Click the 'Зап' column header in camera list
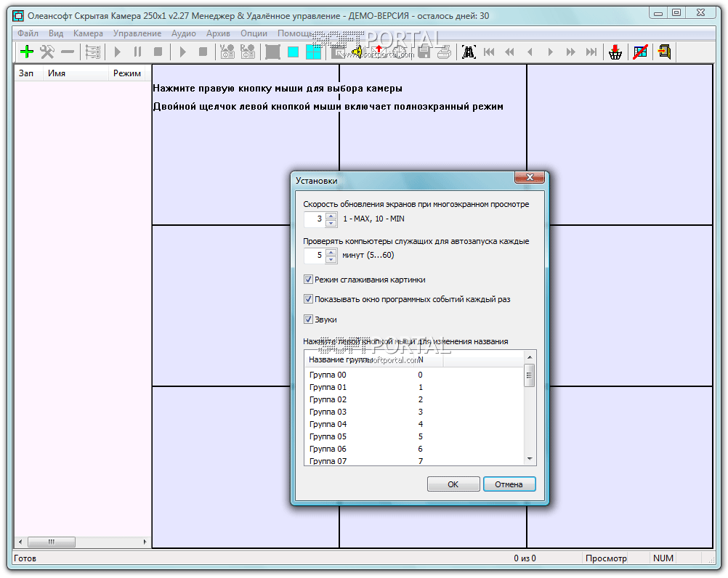 (28, 73)
